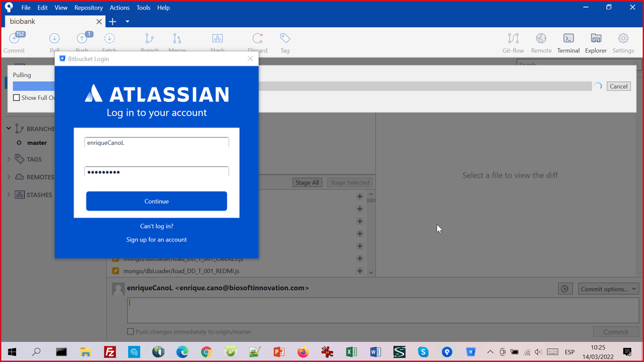The height and width of the screenshot is (362, 644).
Task: Select the Merge tool
Action: (177, 42)
